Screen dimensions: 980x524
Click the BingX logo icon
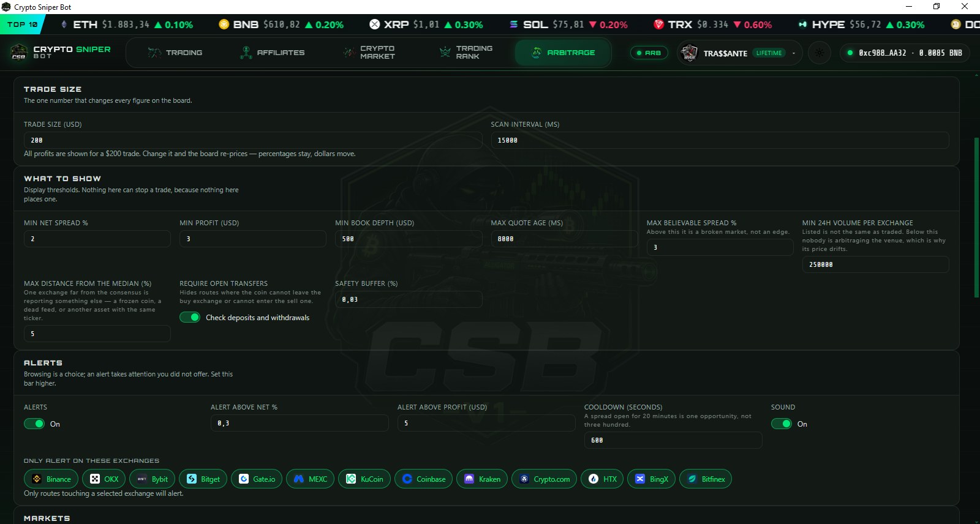point(640,479)
